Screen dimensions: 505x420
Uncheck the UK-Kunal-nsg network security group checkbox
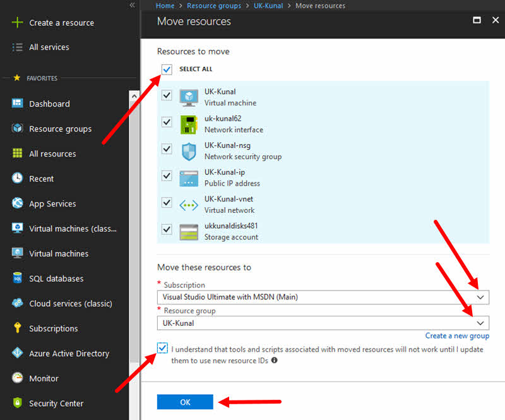(x=167, y=149)
